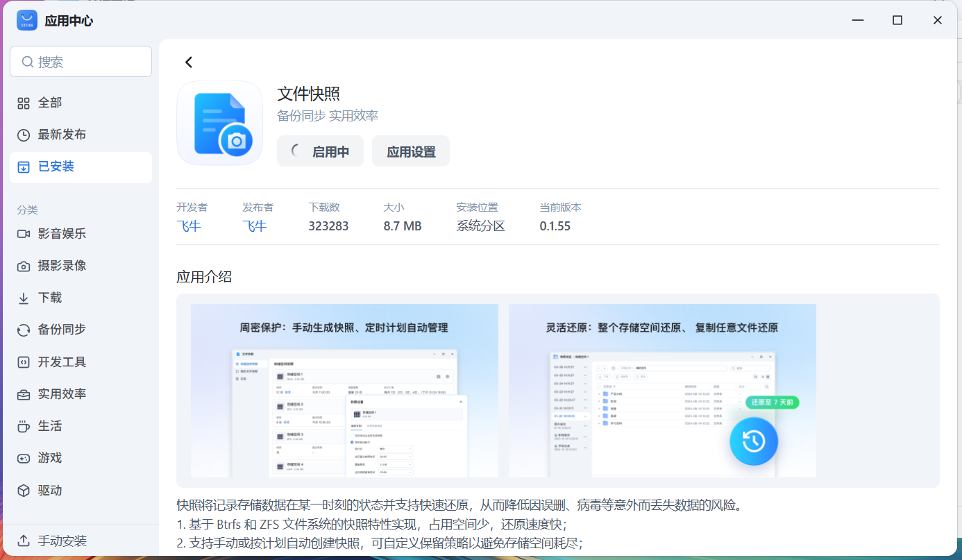Click the 游戏 gamepad icon in sidebar
This screenshot has width=962, height=560.
(x=24, y=458)
